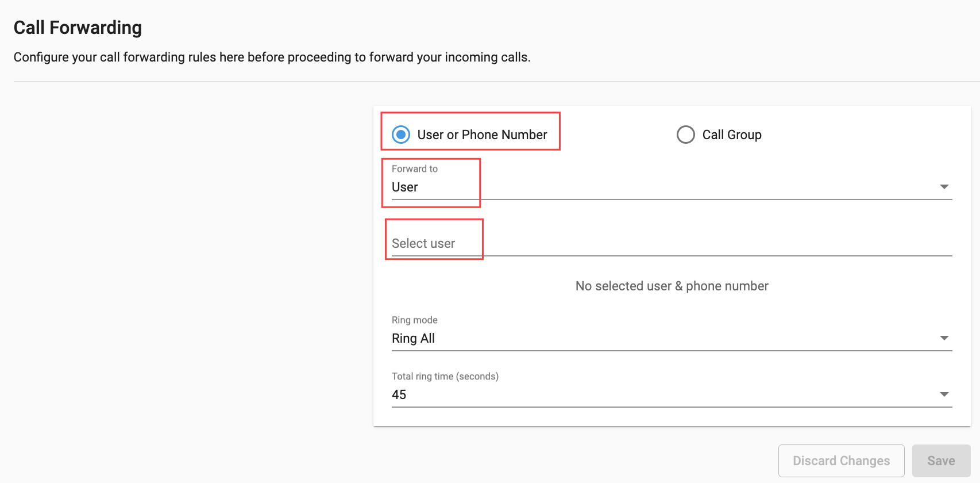Click the No selected user & phone number message
The width and height of the screenshot is (980, 483).
(672, 286)
